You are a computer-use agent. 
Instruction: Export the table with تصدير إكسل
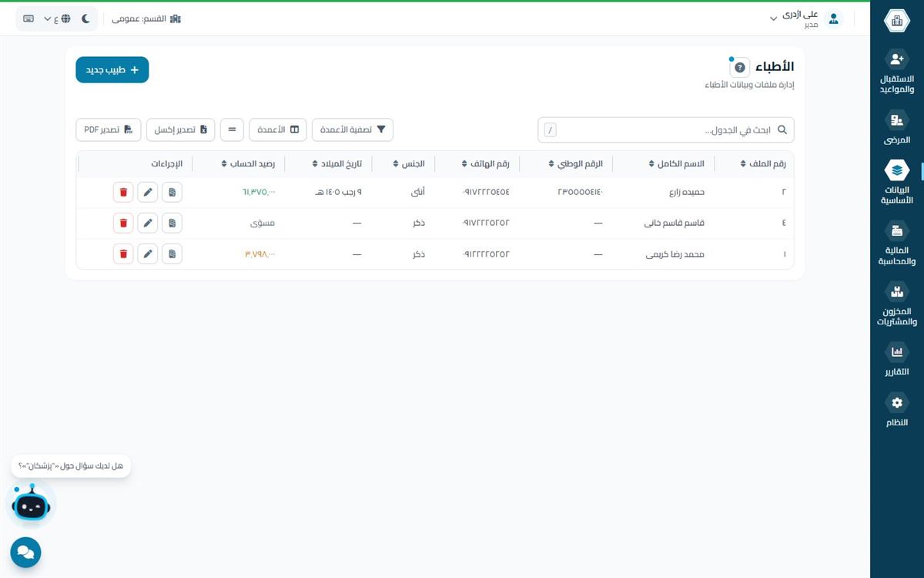(181, 129)
